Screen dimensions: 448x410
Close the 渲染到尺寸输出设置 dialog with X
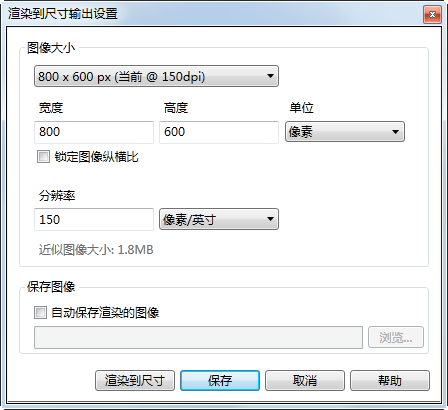pos(432,14)
